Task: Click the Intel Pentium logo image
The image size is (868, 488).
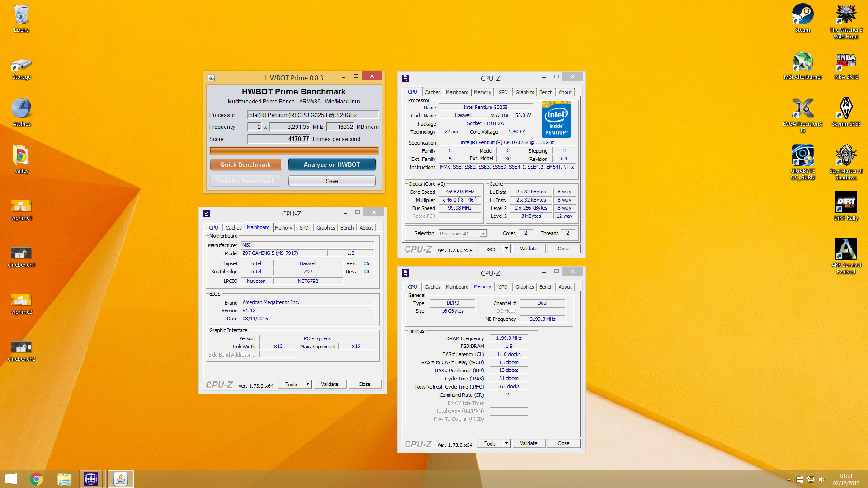Action: [x=556, y=120]
